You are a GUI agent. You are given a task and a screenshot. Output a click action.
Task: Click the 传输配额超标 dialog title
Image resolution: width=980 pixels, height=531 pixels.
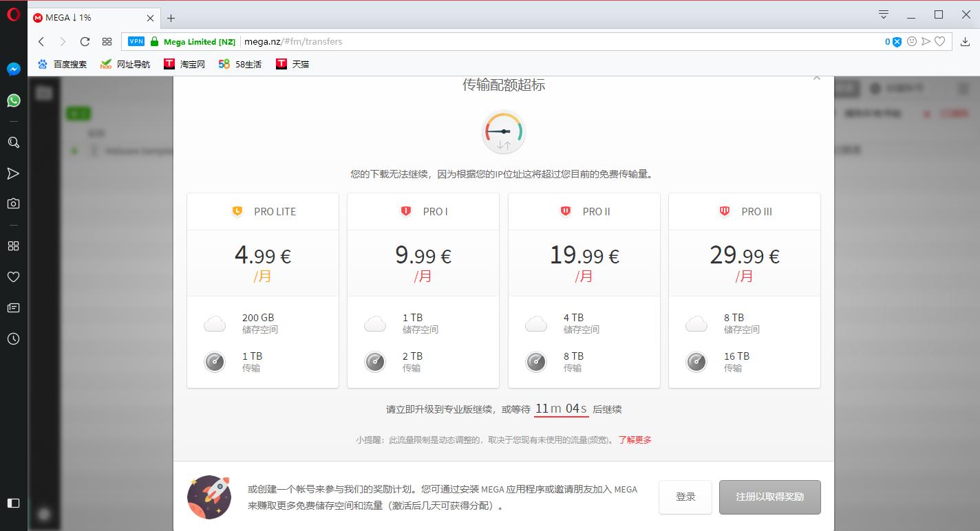[x=504, y=85]
